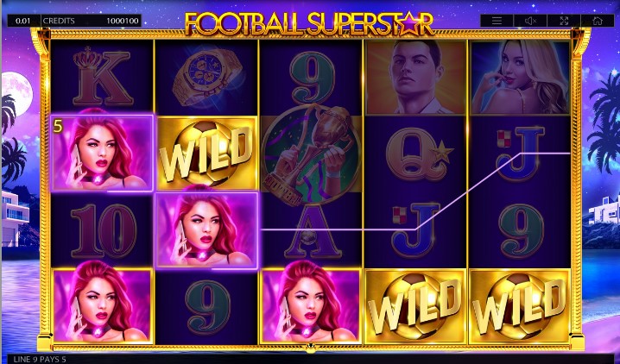Click the footballer portrait symbol
The height and width of the screenshot is (364, 620).
tap(415, 77)
